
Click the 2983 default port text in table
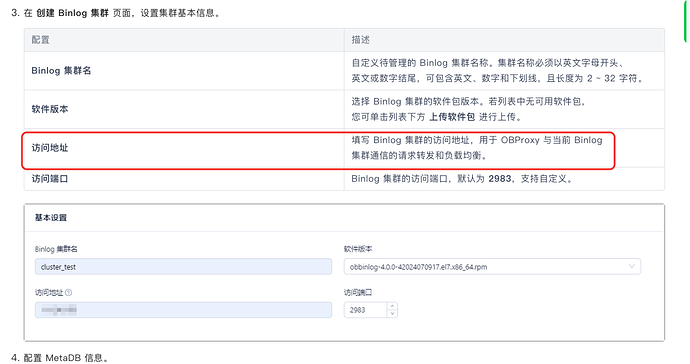(500, 179)
